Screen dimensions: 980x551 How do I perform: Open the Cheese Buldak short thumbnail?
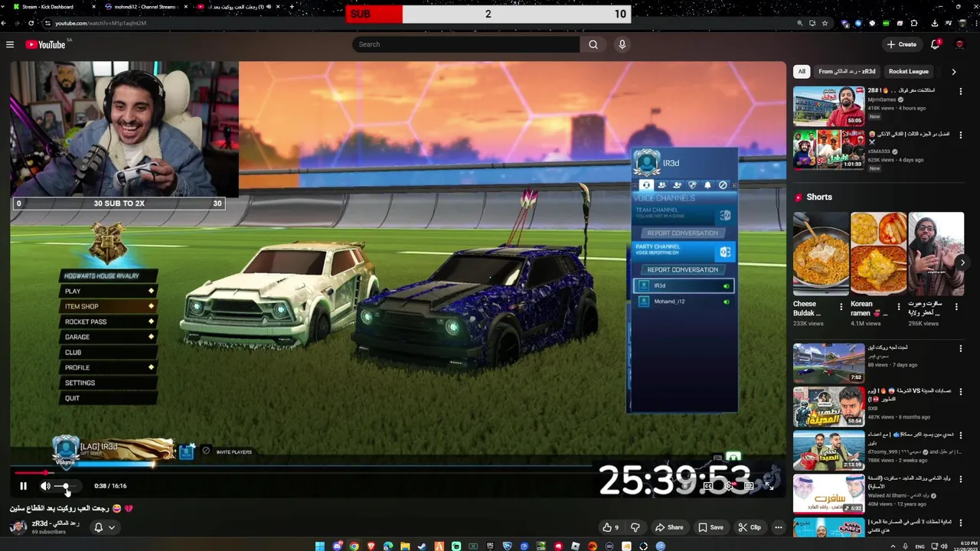click(x=821, y=253)
